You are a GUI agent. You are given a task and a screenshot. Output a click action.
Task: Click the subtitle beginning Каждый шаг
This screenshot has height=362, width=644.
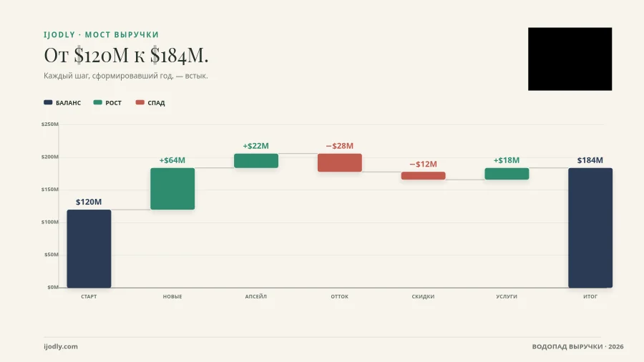tap(126, 76)
